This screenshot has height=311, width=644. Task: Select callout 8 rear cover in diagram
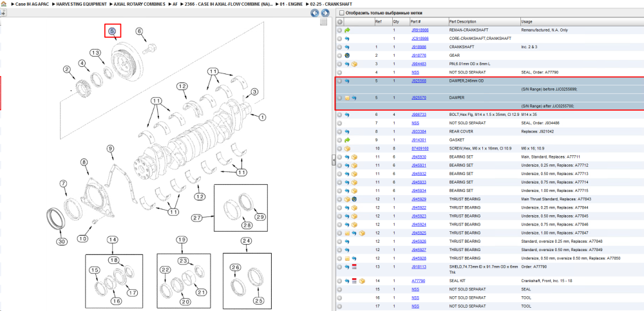coord(84,163)
